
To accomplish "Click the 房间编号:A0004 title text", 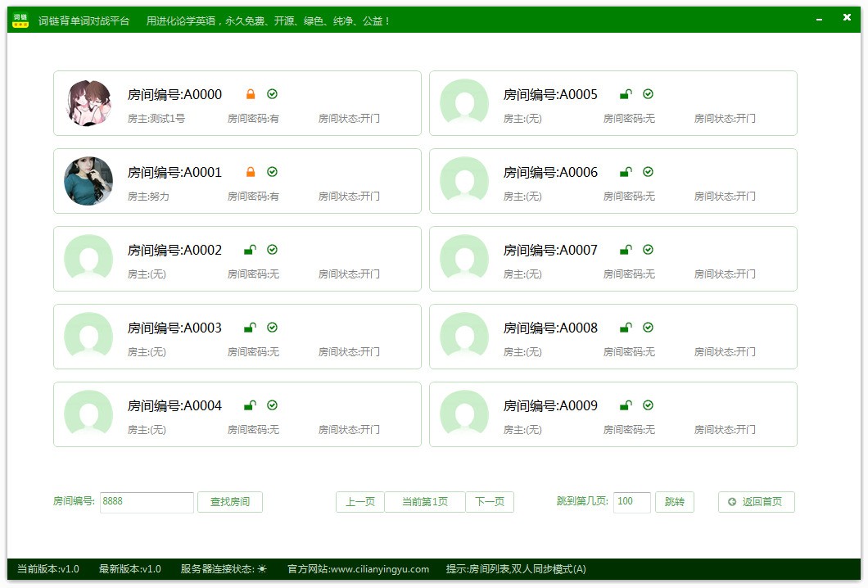I will (175, 406).
